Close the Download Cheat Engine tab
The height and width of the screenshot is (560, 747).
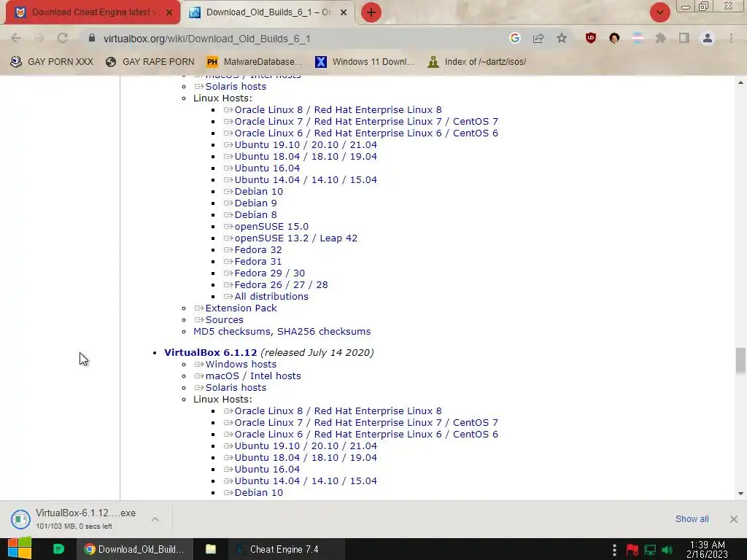pos(169,12)
